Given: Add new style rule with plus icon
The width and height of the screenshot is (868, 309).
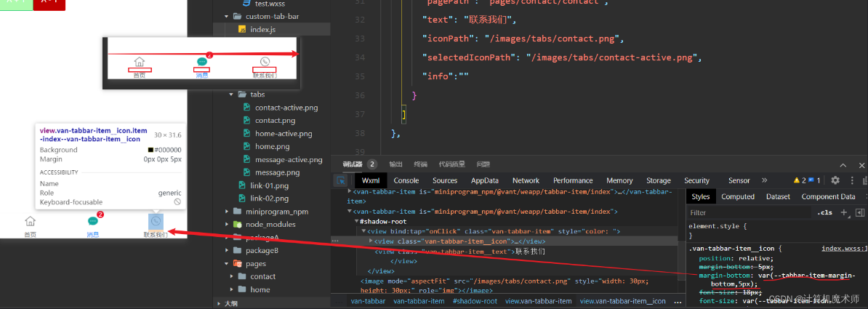Looking at the screenshot, I should point(843,212).
